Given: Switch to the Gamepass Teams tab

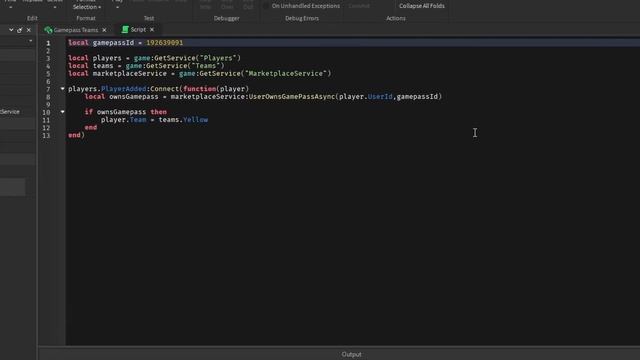Looking at the screenshot, I should 76,30.
